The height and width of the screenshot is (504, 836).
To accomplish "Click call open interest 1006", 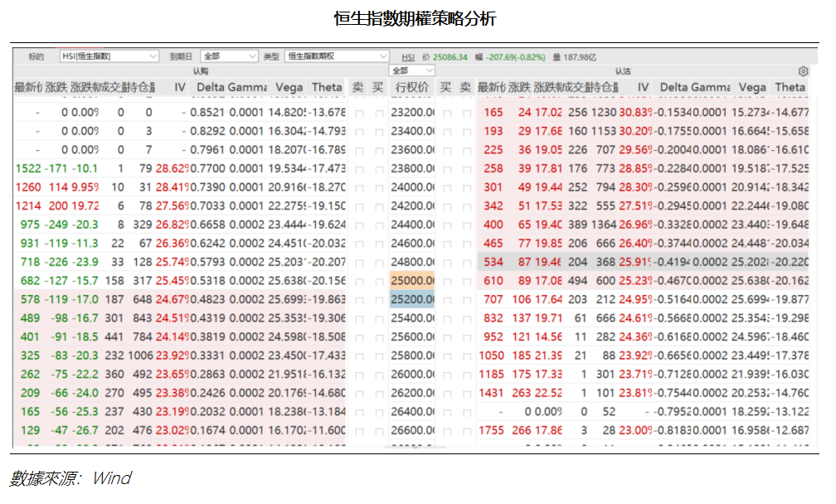I will (x=140, y=356).
